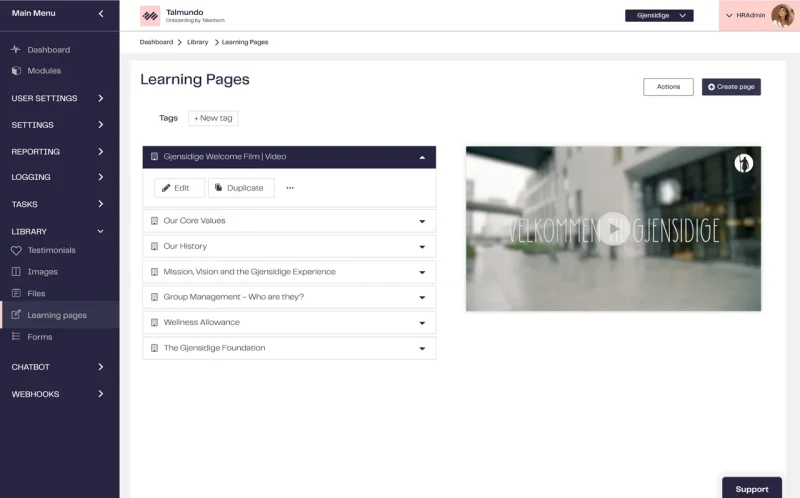This screenshot has width=800, height=498.
Task: Open the HRAdmin profile avatar
Action: [x=782, y=15]
